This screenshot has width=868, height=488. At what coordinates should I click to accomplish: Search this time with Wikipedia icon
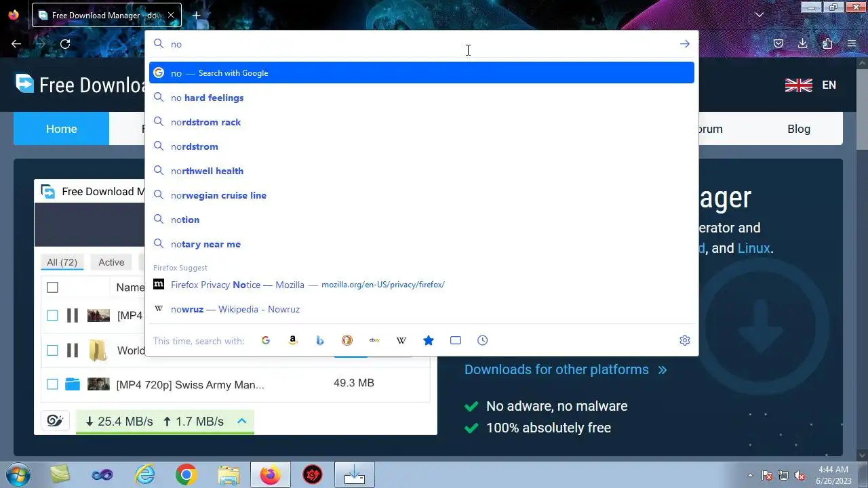pos(401,340)
